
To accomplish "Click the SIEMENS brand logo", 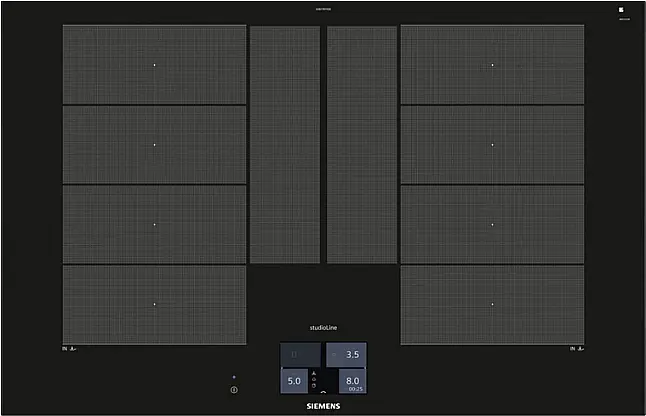I will 323,406.
